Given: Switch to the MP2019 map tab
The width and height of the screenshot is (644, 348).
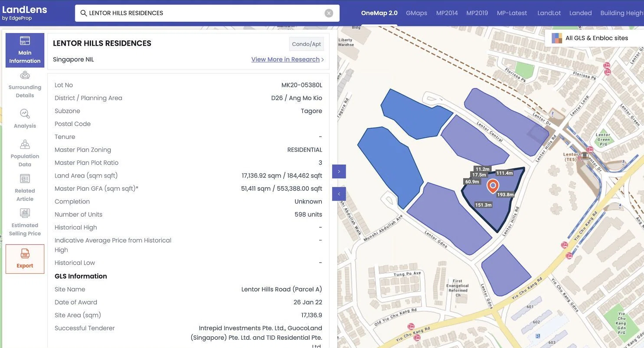Looking at the screenshot, I should [x=477, y=13].
